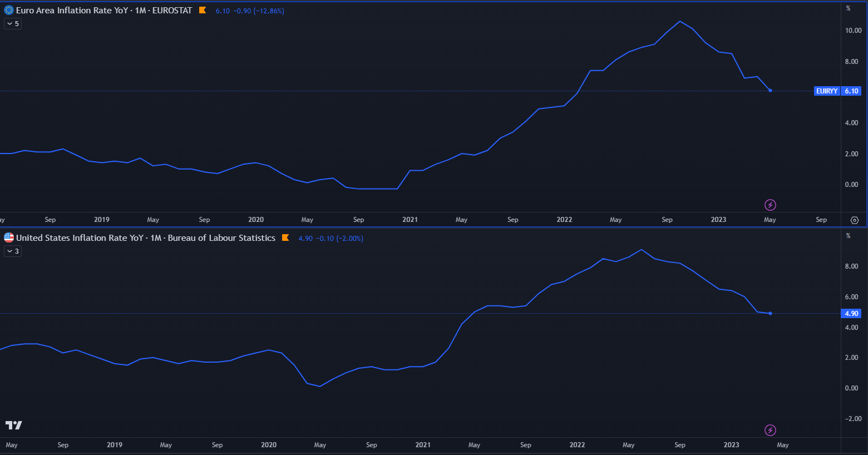The height and width of the screenshot is (455, 868).
Task: Expand the indicator list labeled 3
Action: coord(13,251)
